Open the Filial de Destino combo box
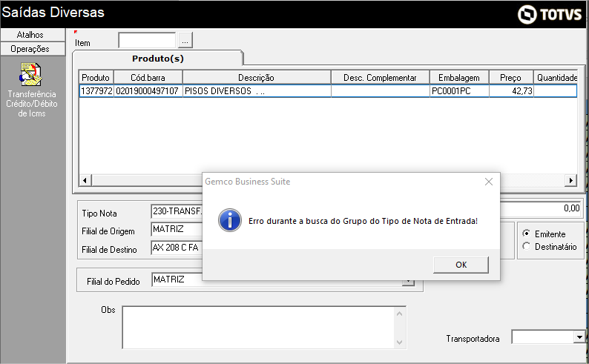The width and height of the screenshot is (589, 364). tap(177, 248)
